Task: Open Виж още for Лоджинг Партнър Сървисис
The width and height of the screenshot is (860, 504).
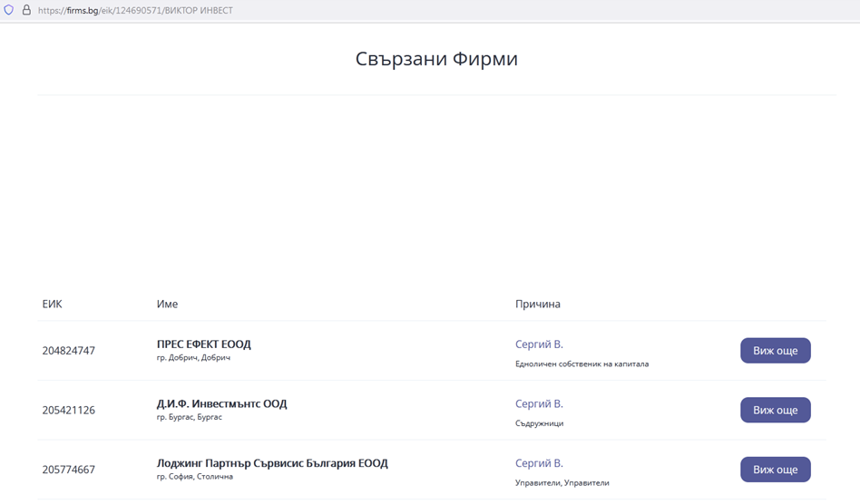Action: click(775, 470)
